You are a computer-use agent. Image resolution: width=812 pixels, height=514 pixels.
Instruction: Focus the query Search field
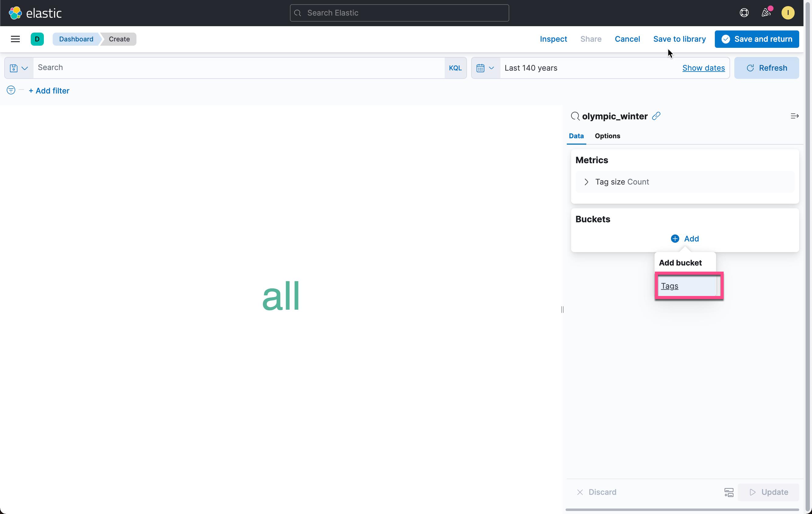tap(239, 68)
